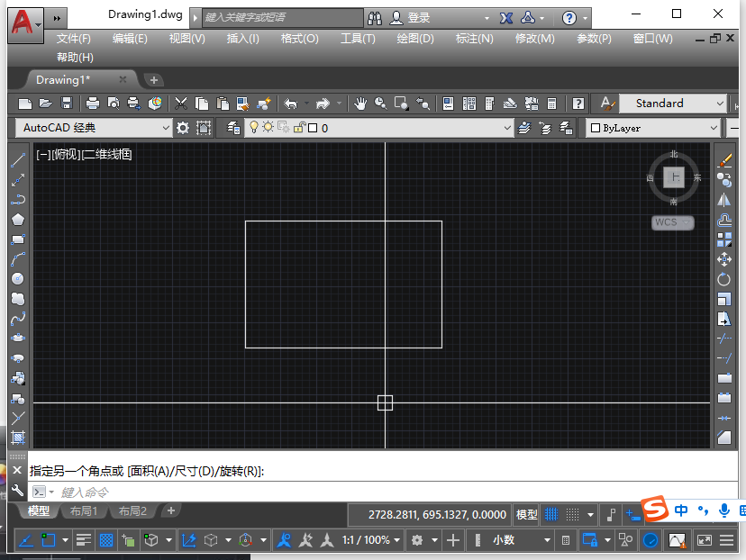This screenshot has height=560, width=746.
Task: Open the 小数 units dropdown
Action: [x=547, y=540]
